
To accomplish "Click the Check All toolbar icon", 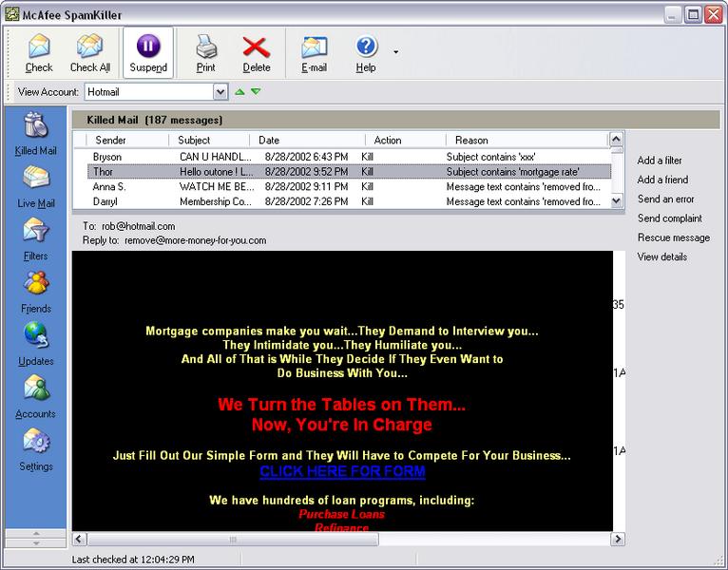I will click(x=90, y=53).
